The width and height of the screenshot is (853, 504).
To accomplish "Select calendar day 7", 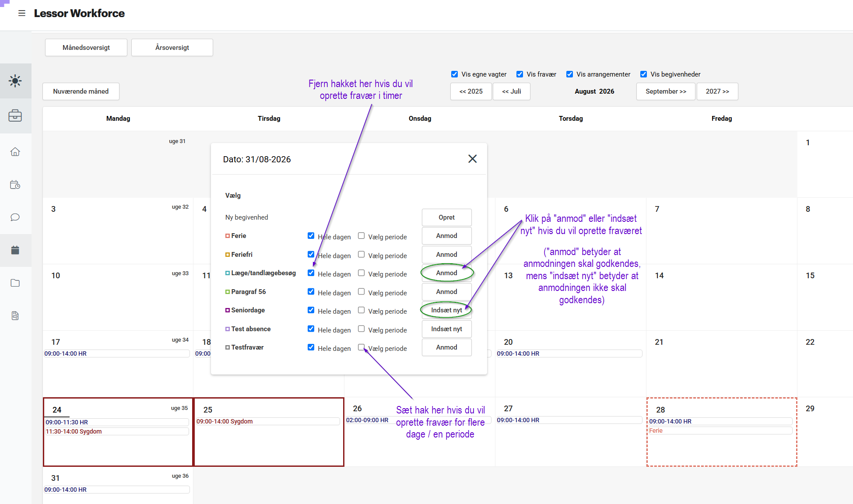I will click(x=721, y=231).
